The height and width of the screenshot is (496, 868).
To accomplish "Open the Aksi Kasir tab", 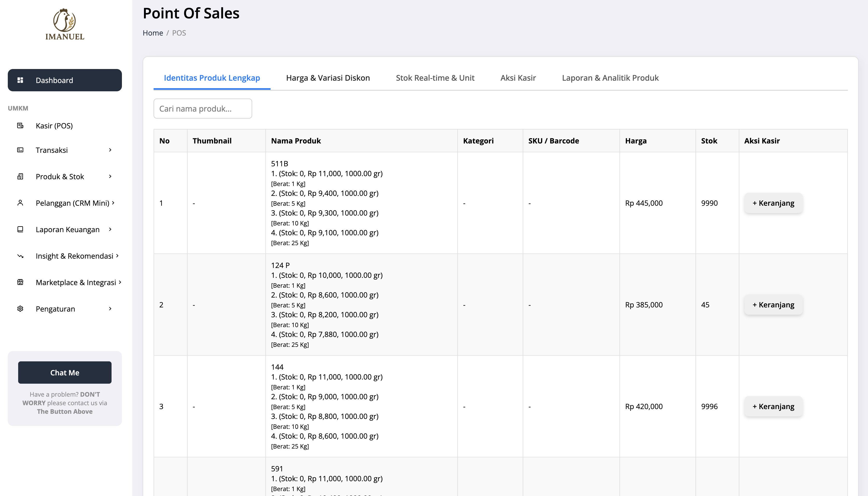I will tap(518, 78).
